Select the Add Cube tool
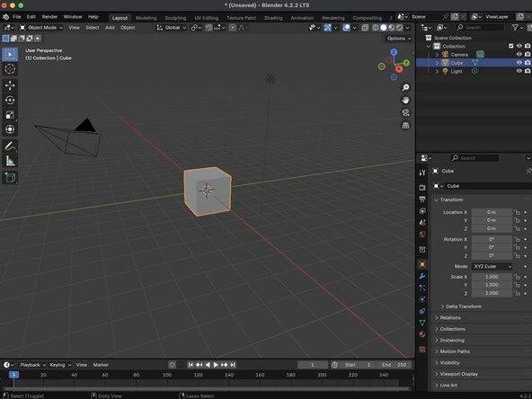Screen dimensions: 532x399 point(10,177)
